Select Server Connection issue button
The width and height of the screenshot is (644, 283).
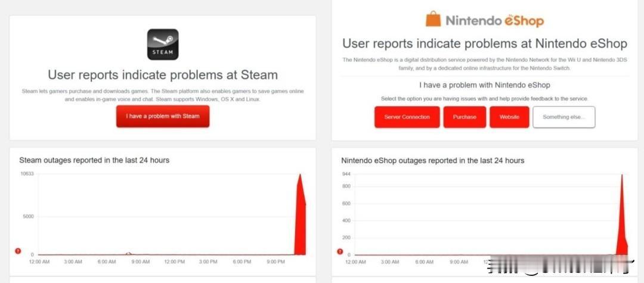[x=407, y=117]
